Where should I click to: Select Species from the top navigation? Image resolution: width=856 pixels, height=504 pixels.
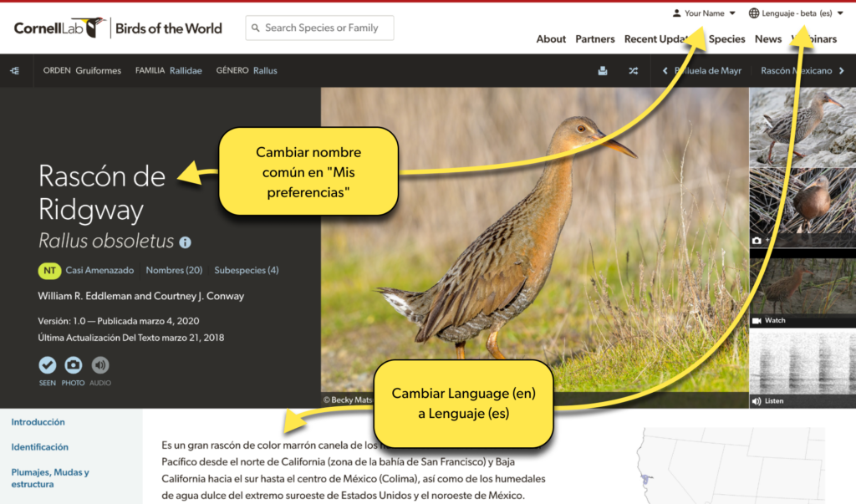(726, 39)
